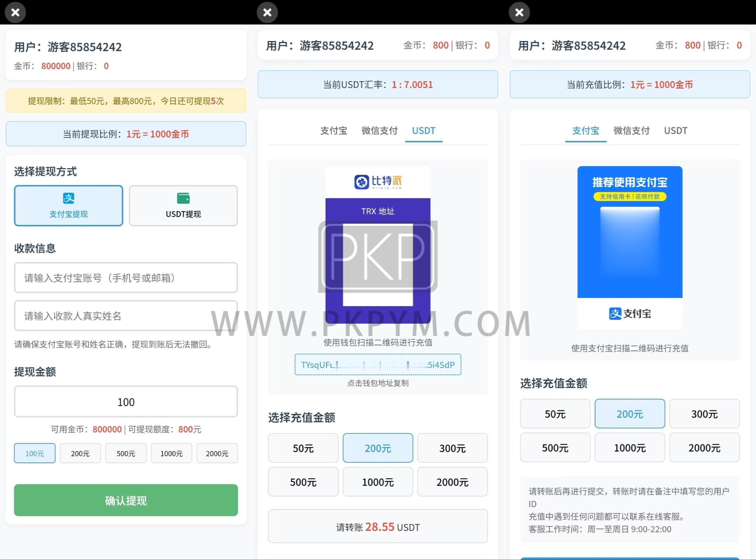
Task: Switch to 支付宝 tab in USDT recharge panel
Action: pyautogui.click(x=334, y=131)
